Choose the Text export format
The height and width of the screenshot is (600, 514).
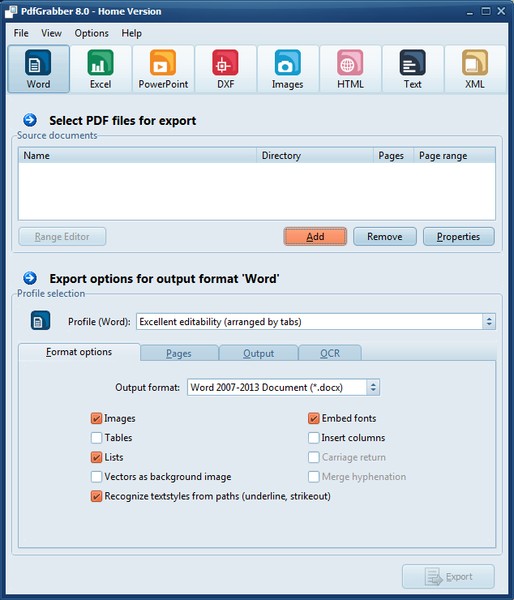413,69
